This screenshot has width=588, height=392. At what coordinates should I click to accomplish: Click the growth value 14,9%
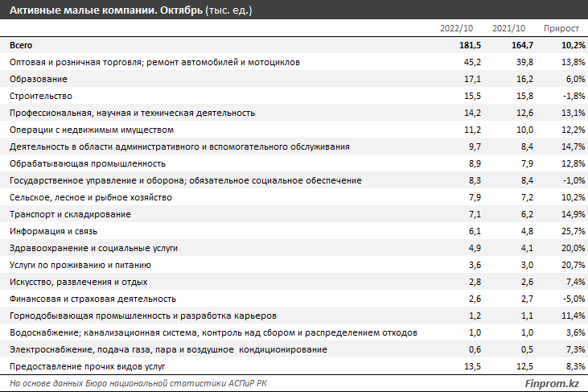pyautogui.click(x=573, y=214)
